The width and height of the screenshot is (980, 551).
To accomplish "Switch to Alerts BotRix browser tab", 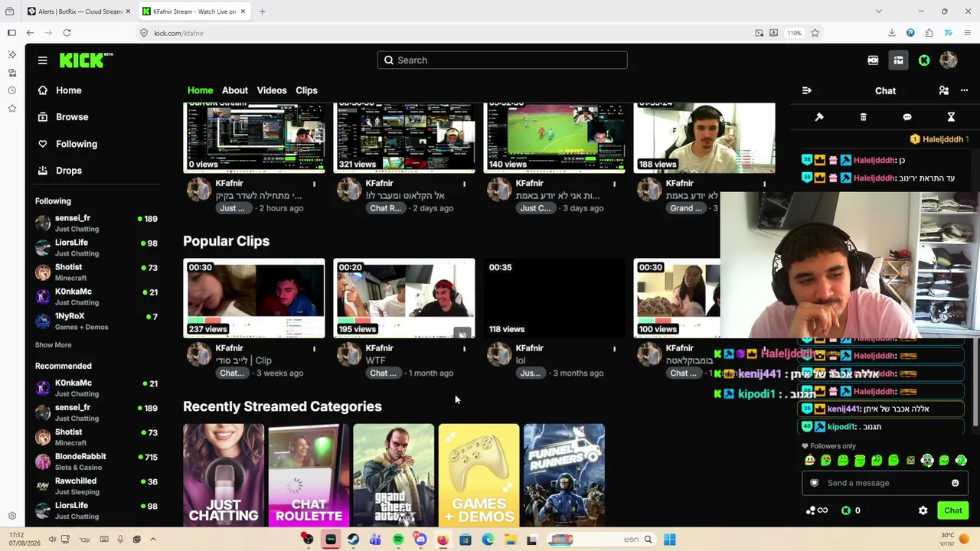I will (x=79, y=11).
